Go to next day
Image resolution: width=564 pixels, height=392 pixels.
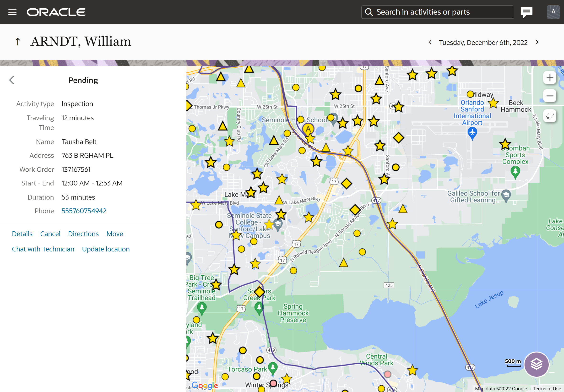537,42
